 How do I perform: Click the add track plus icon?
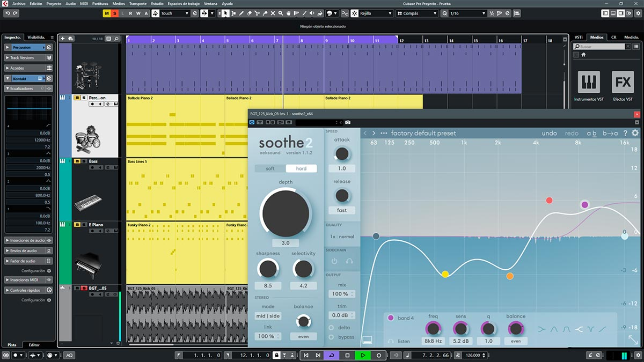63,39
